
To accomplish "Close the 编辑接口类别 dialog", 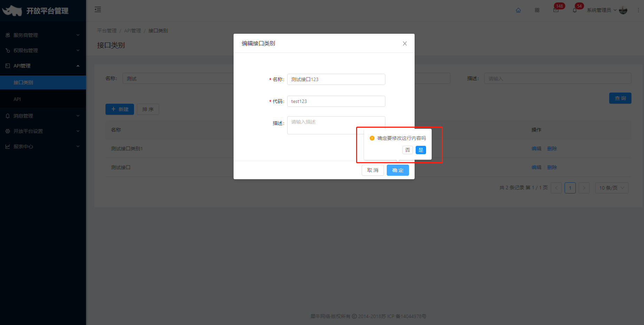I will point(405,43).
